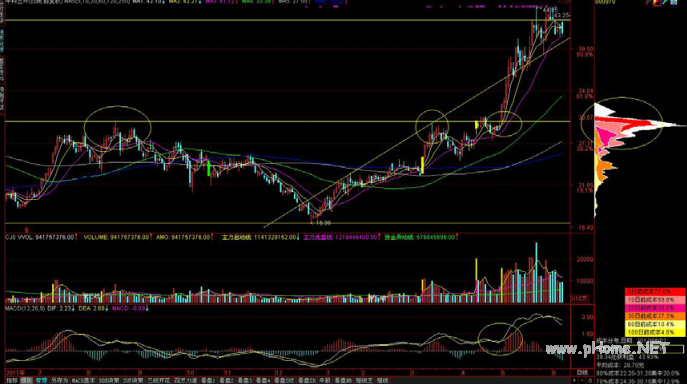This screenshot has width=687, height=384.
Task: Expand the CJ0 VVOL volume indicator label
Action: 40,237
